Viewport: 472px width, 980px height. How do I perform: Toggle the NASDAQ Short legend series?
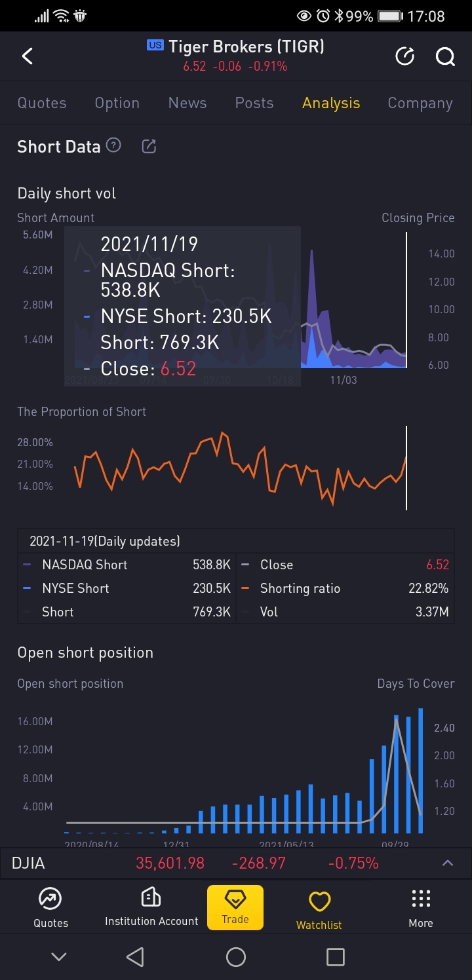point(85,565)
